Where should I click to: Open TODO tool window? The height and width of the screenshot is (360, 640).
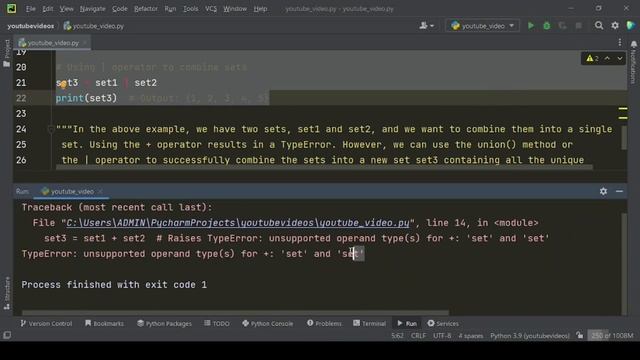(x=217, y=323)
